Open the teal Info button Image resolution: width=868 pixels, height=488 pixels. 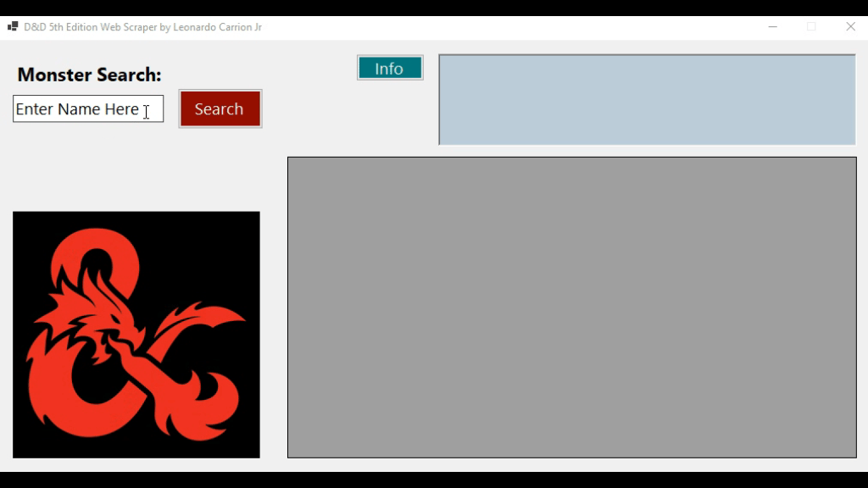tap(390, 68)
